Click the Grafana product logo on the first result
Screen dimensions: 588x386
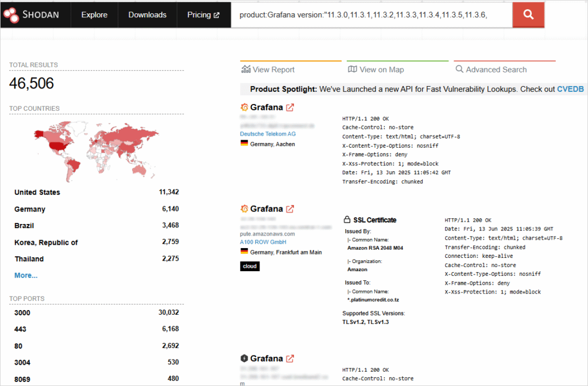[x=245, y=107]
